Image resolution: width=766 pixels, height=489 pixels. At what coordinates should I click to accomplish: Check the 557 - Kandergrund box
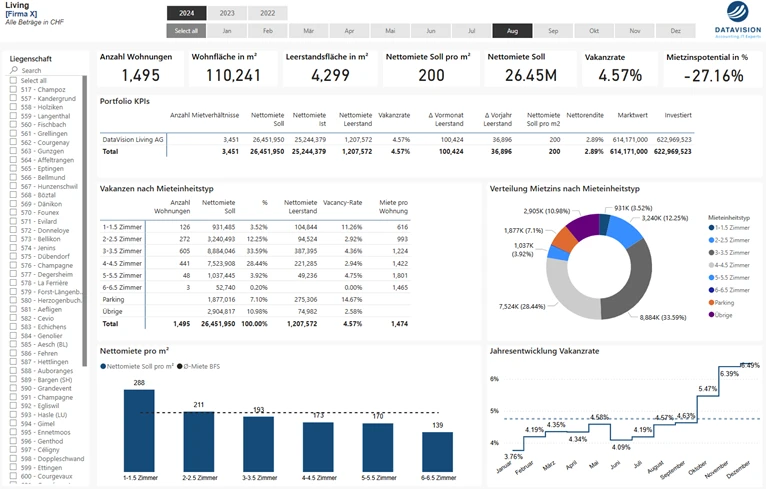[14, 98]
